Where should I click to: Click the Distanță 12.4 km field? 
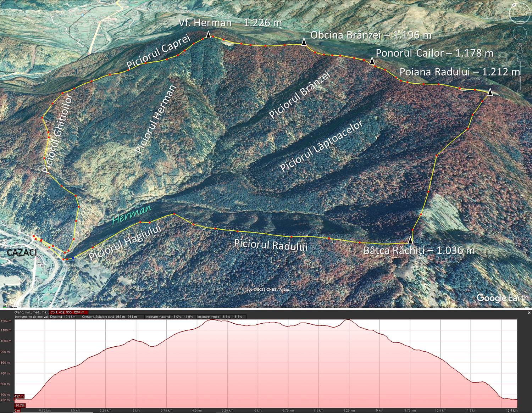(65, 317)
